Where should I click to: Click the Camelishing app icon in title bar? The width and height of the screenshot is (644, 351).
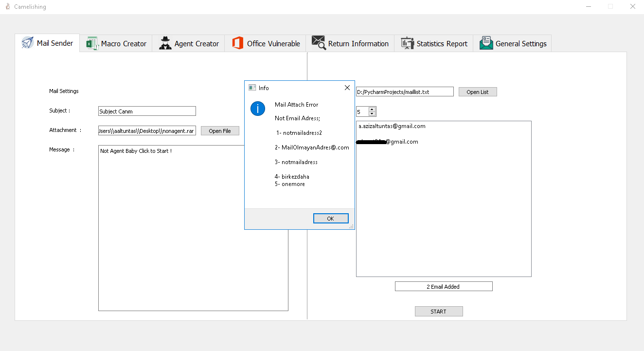pyautogui.click(x=7, y=7)
